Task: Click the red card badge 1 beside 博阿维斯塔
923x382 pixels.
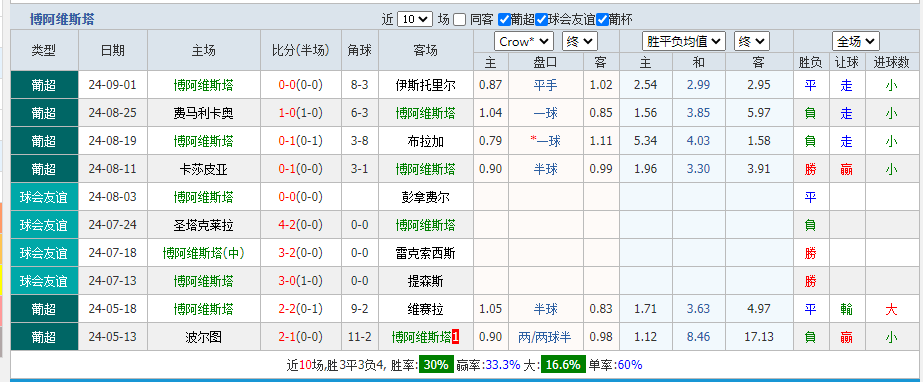Action: pos(456,337)
